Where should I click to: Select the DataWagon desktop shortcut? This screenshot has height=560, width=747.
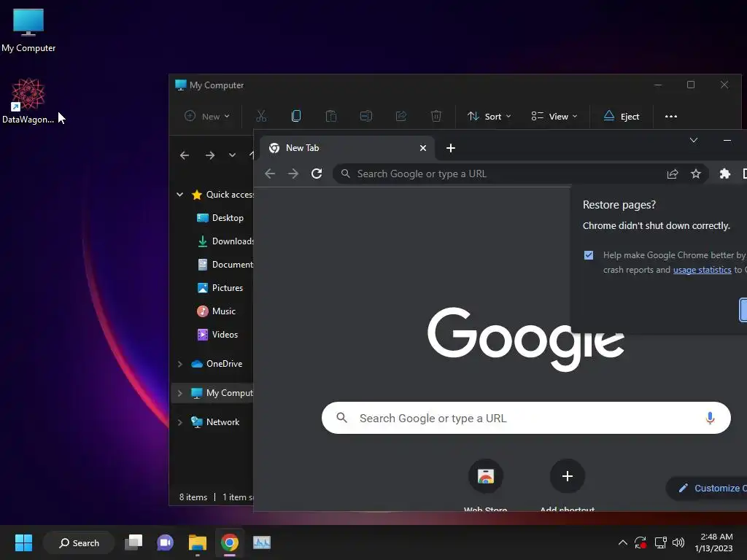coord(28,101)
